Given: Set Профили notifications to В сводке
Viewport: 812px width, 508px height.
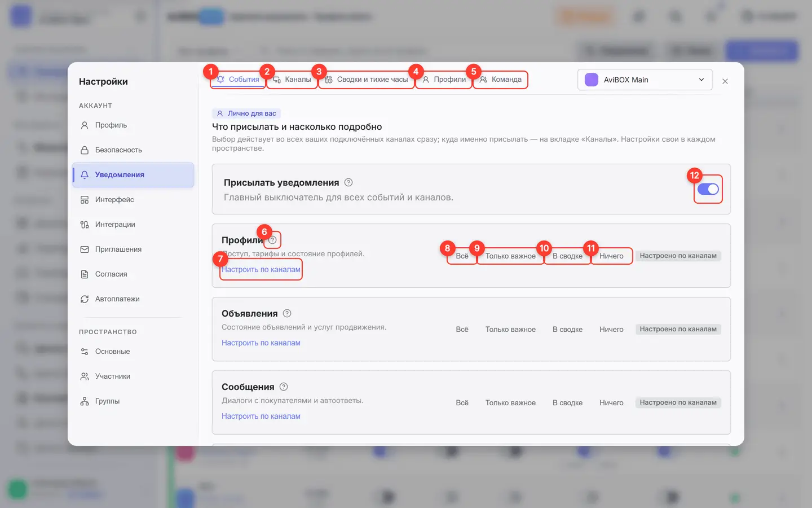Looking at the screenshot, I should (568, 256).
